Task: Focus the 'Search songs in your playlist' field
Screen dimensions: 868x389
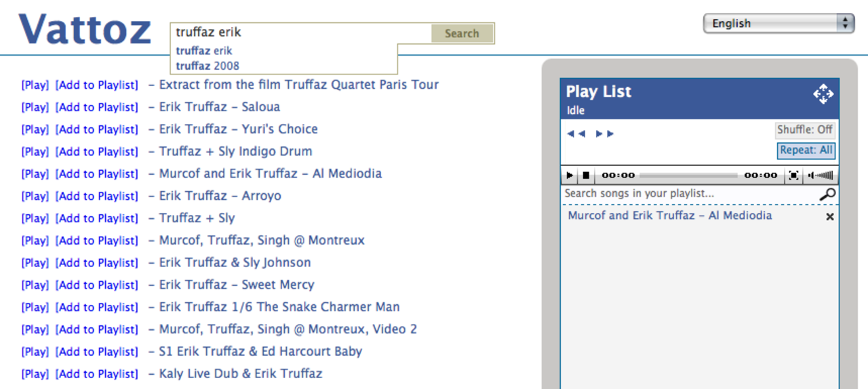Action: click(x=688, y=194)
